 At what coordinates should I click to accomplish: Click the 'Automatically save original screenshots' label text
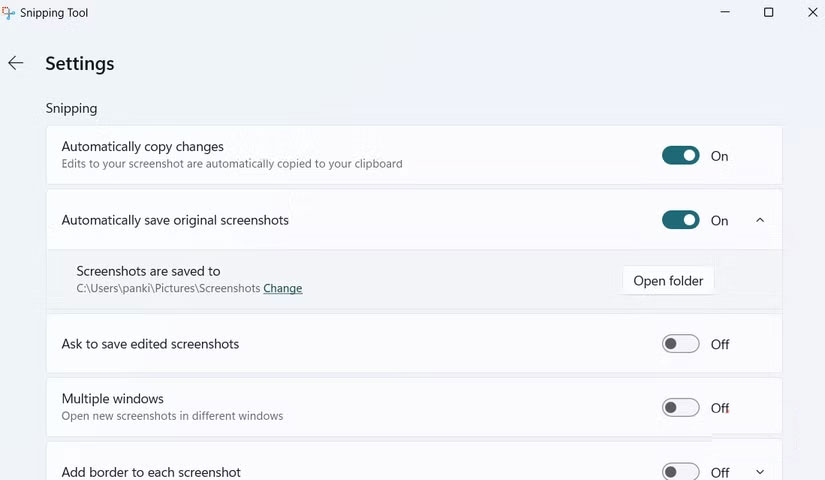coord(175,220)
